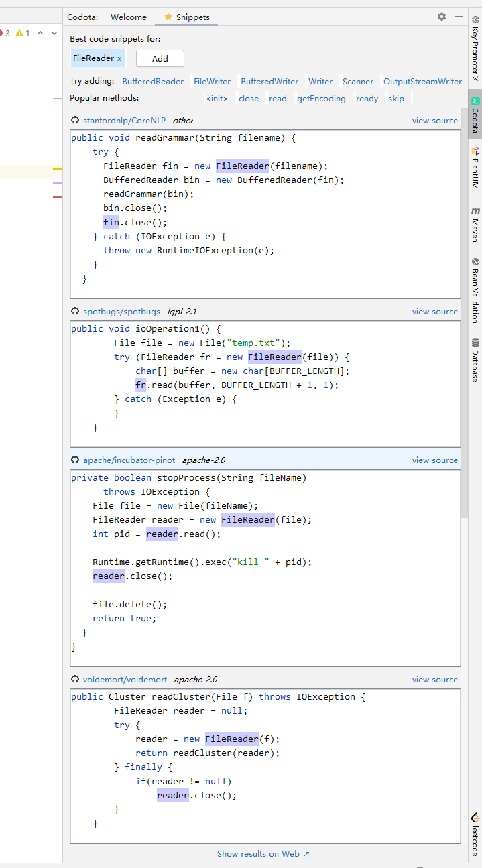This screenshot has height=868, width=482.
Task: Open the PlantUML tool window
Action: click(x=475, y=170)
